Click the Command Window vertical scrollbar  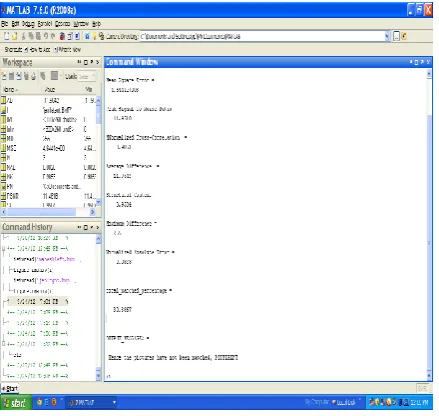pyautogui.click(x=429, y=225)
